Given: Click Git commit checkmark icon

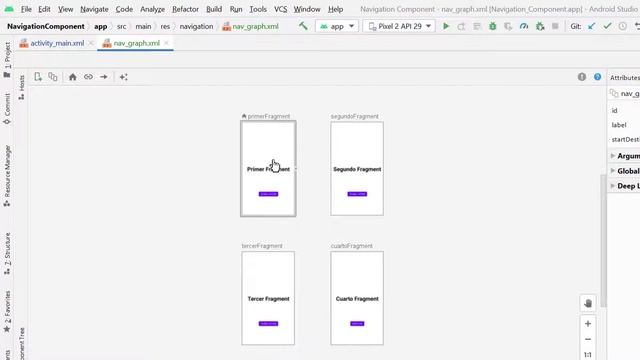Looking at the screenshot, I should pyautogui.click(x=607, y=26).
